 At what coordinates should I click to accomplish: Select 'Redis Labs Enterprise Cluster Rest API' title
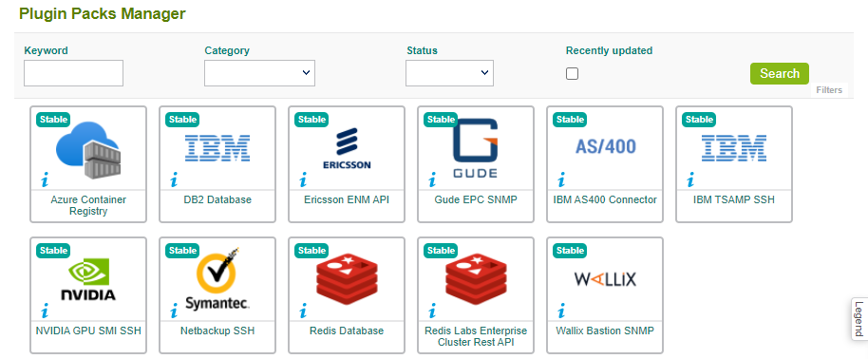476,337
